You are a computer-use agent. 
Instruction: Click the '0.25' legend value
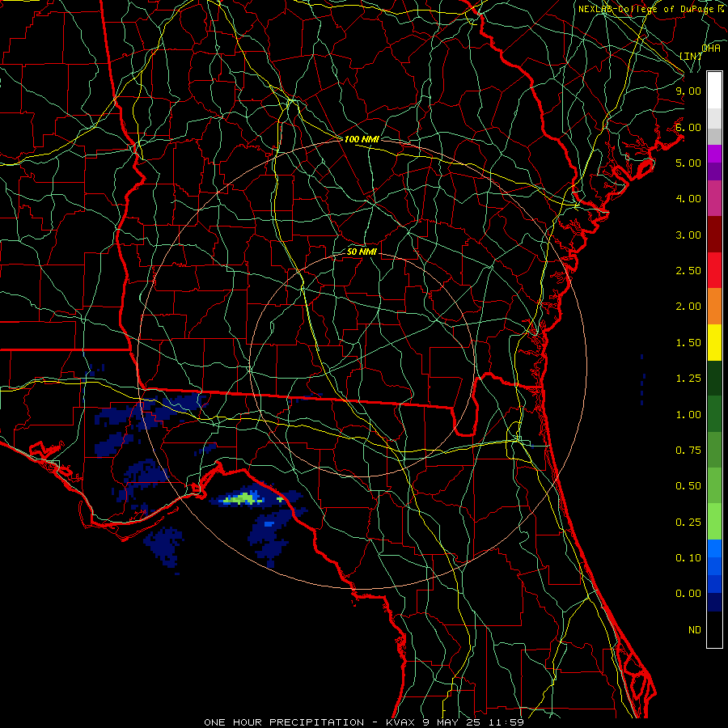pos(688,523)
